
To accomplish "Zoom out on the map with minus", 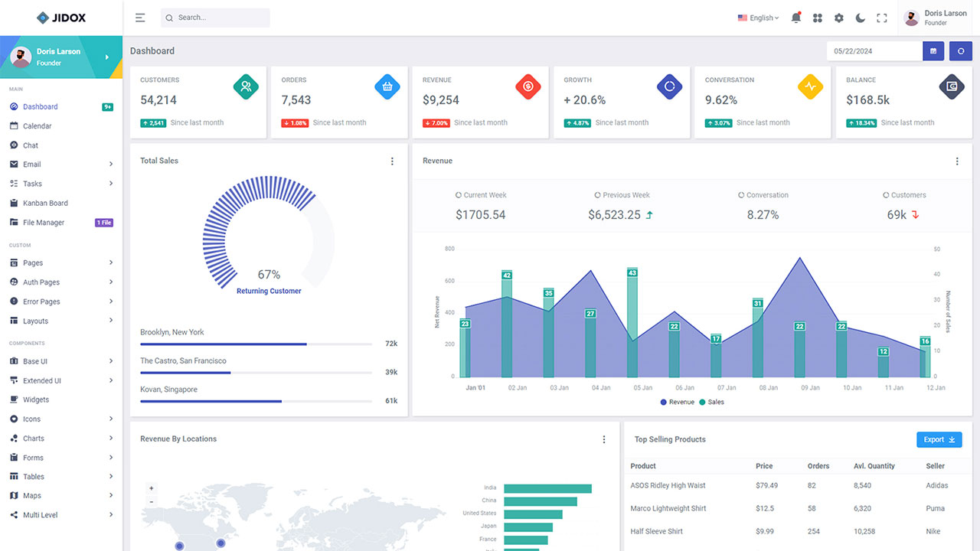I will point(152,502).
